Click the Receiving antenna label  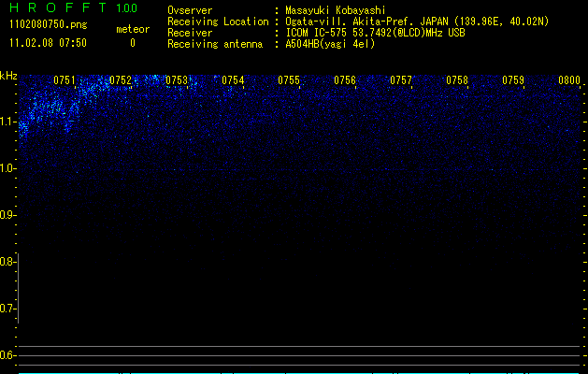215,44
